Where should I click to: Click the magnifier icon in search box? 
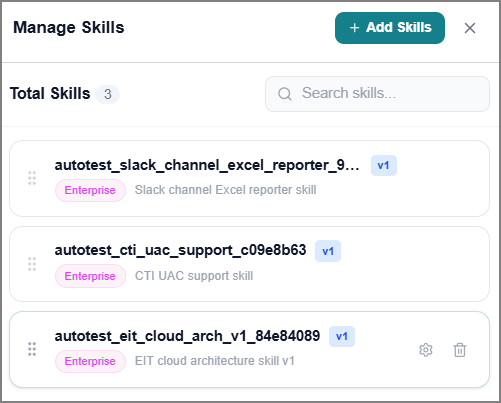tap(285, 94)
